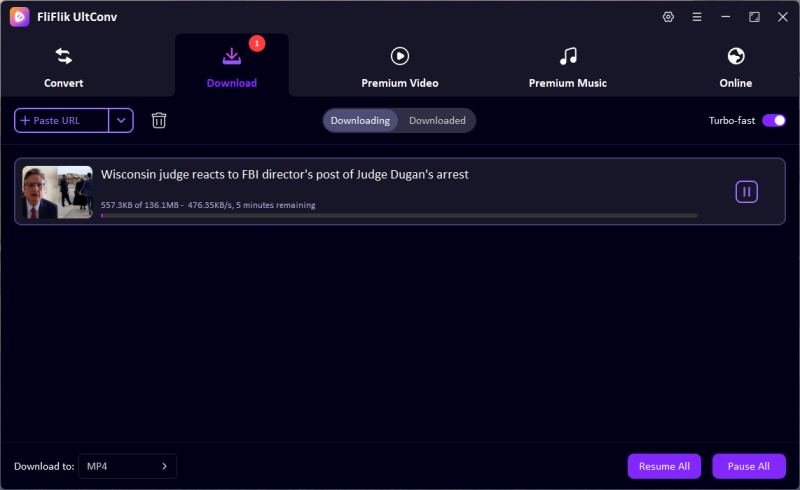The height and width of the screenshot is (490, 800).
Task: Open the MP4 format dropdown
Action: pos(127,466)
